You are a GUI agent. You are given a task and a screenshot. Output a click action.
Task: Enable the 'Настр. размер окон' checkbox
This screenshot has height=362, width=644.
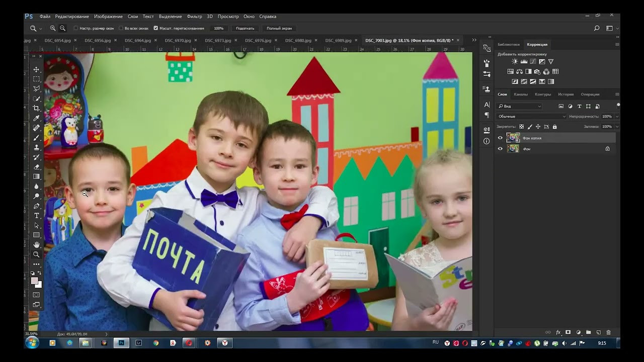(76, 28)
